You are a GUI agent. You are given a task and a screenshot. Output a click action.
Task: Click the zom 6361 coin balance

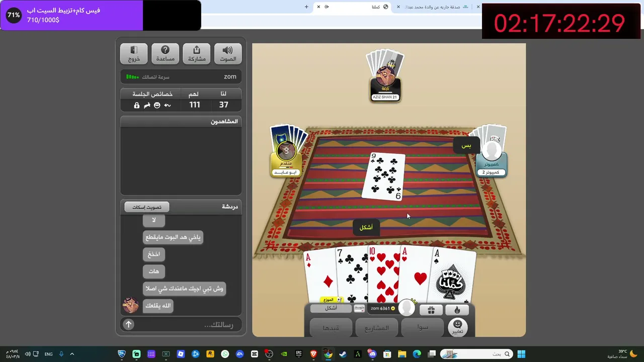pos(383,308)
